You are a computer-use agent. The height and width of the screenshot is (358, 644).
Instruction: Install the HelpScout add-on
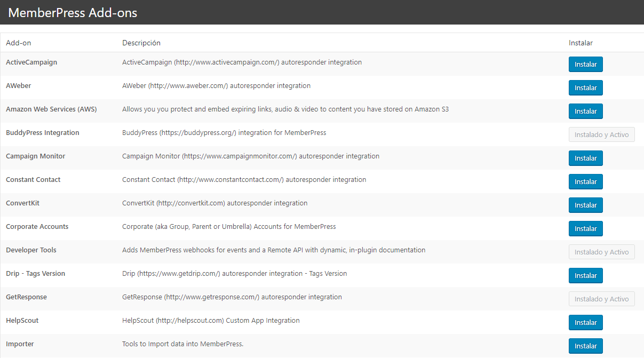click(x=585, y=322)
